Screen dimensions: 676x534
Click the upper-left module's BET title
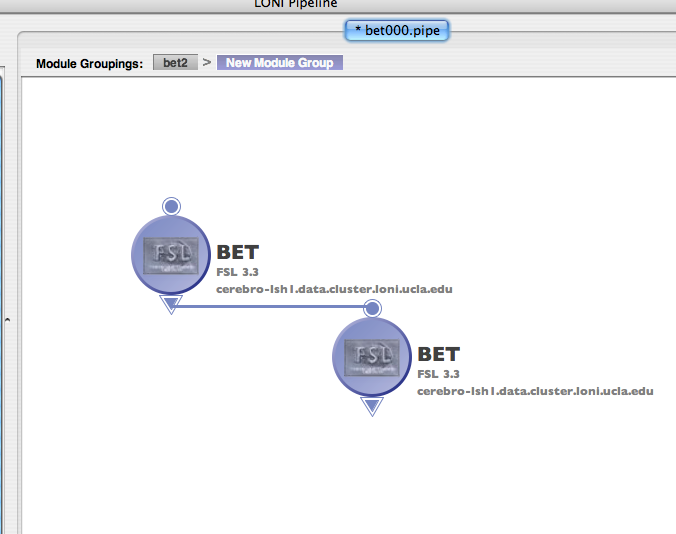point(238,253)
